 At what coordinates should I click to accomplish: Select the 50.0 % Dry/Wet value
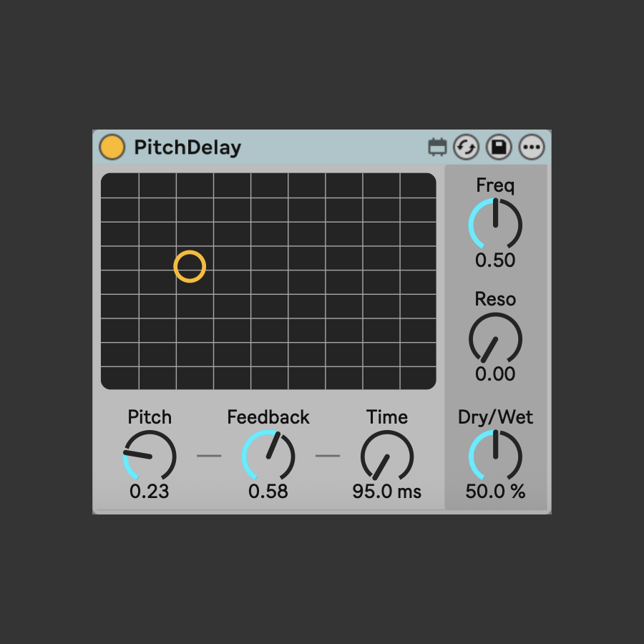tap(495, 491)
